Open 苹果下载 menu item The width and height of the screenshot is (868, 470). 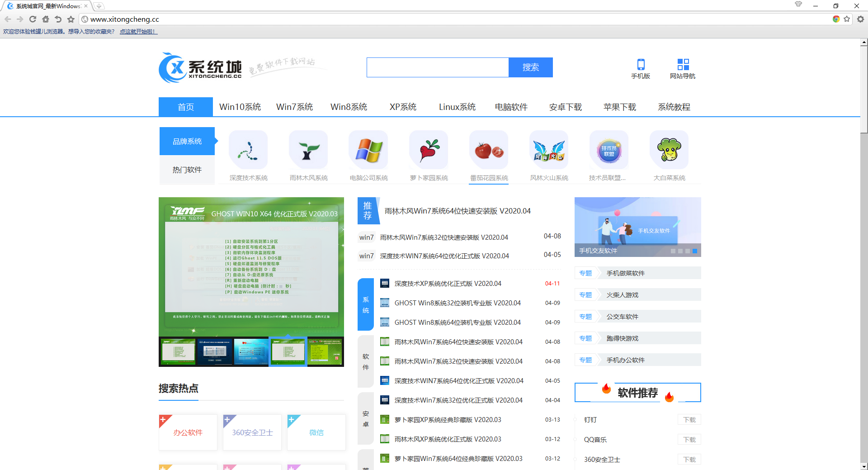pos(620,107)
